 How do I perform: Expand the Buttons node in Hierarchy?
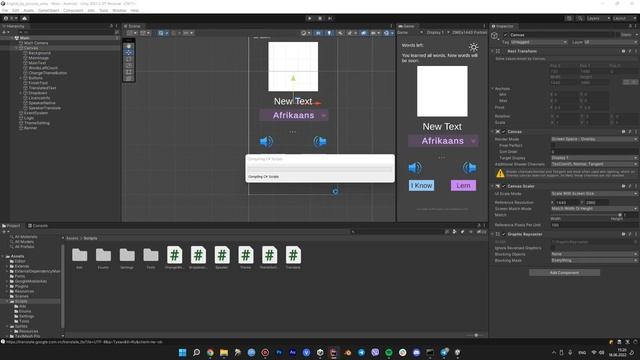[x=21, y=78]
